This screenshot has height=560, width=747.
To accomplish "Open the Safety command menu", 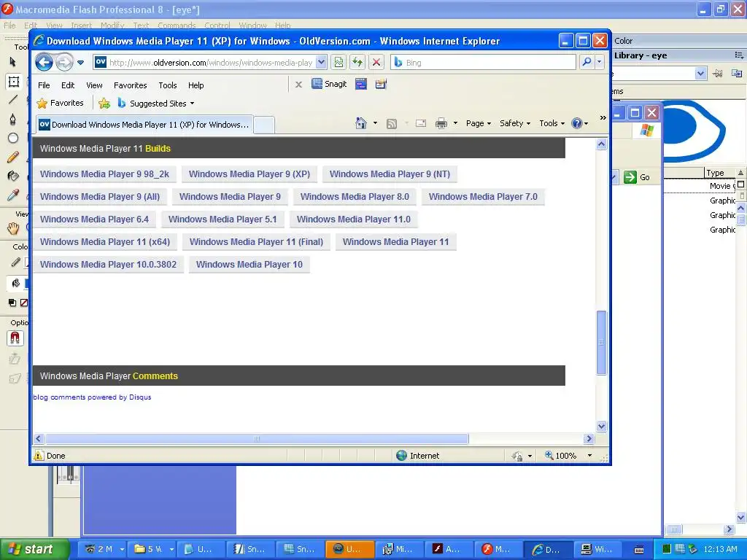I will (x=515, y=123).
